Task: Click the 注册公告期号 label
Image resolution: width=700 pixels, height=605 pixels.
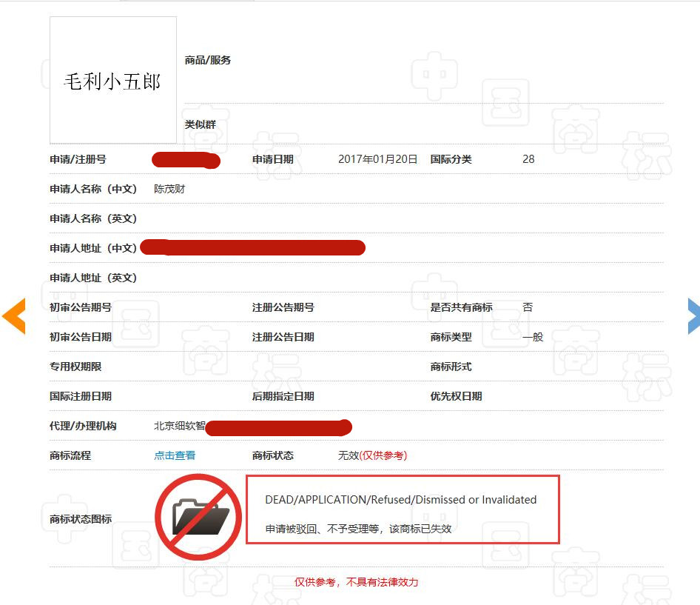Action: pyautogui.click(x=283, y=307)
